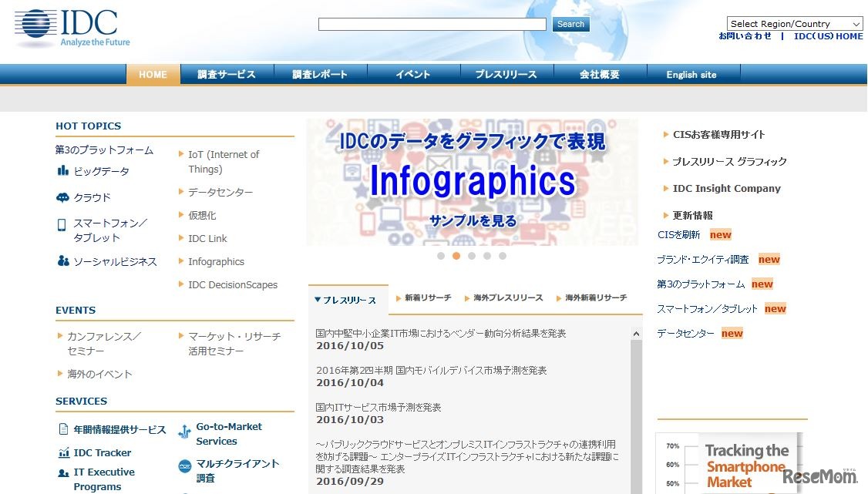Select the second carousel indicator dot
The height and width of the screenshot is (494, 868).
[x=456, y=255]
